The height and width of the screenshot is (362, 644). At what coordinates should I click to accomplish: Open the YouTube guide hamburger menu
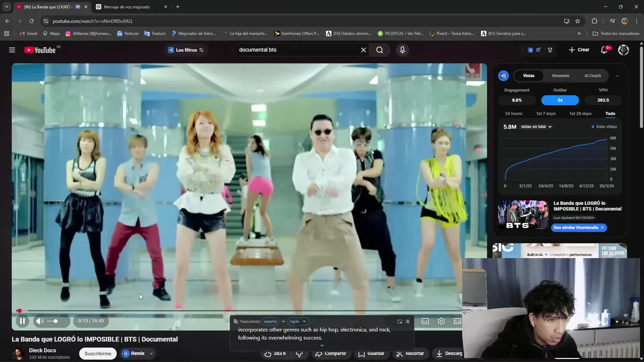(x=12, y=50)
